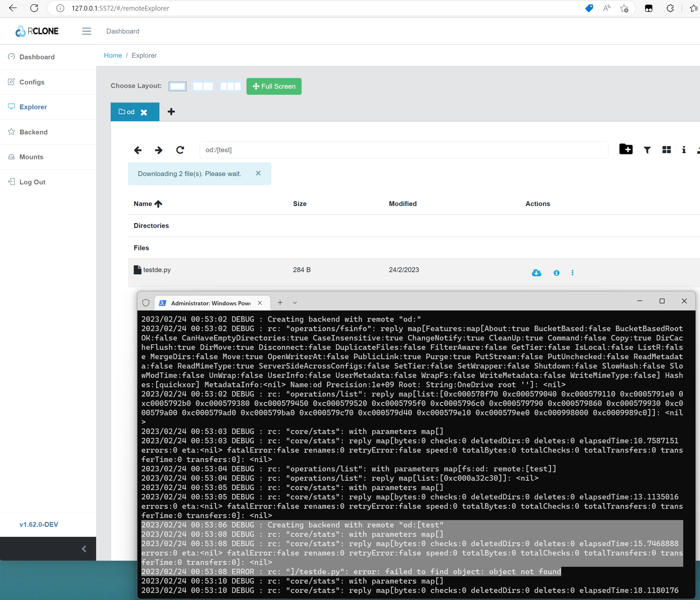Switch to grid view icon
The width and height of the screenshot is (700, 600).
click(x=666, y=150)
